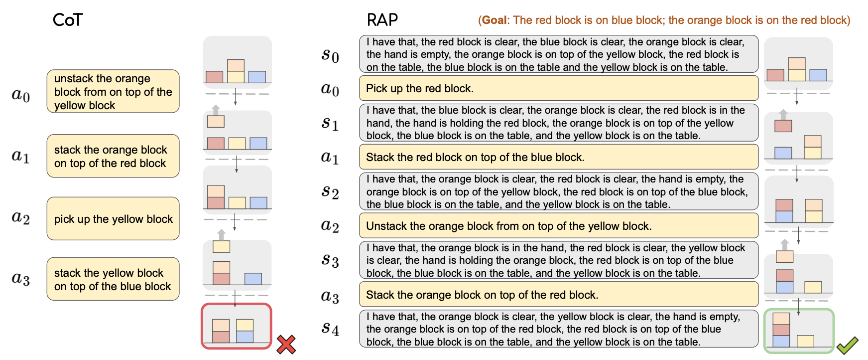The width and height of the screenshot is (868, 360).
Task: Click 'Stack the orange block on top of the red block.'
Action: pos(559,295)
